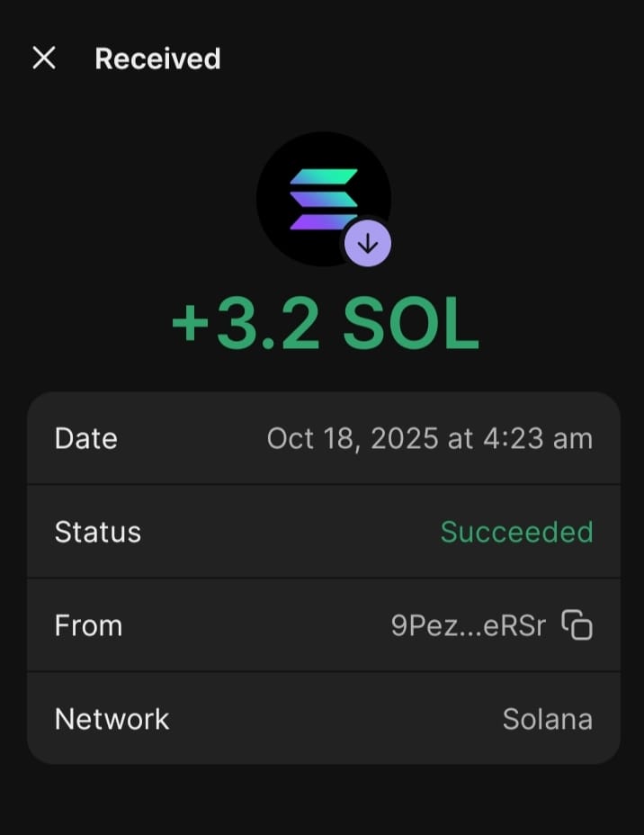Tap the year 2025 in the date
Image resolution: width=644 pixels, height=835 pixels.
pyautogui.click(x=404, y=438)
